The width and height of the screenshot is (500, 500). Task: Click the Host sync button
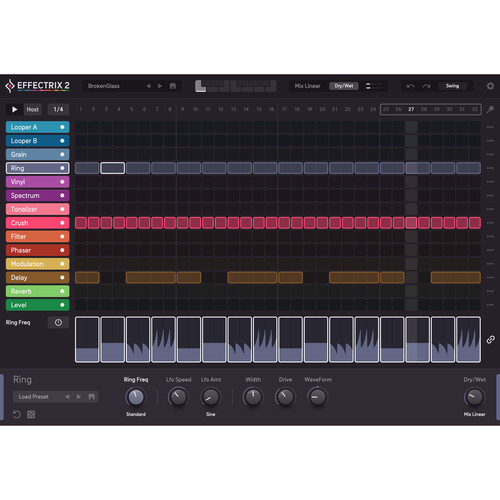coord(32,109)
